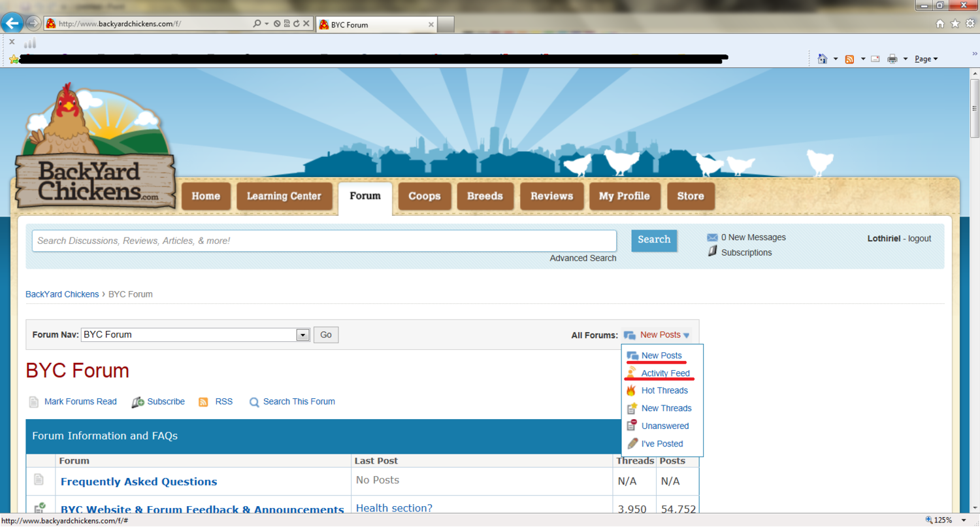Switch to the Coops navigation tab
The width and height of the screenshot is (980, 527).
pyautogui.click(x=424, y=196)
